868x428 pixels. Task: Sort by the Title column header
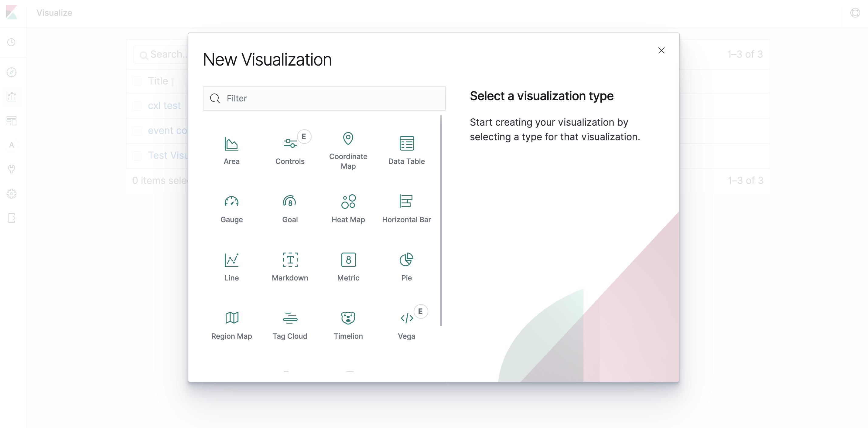[x=161, y=81]
